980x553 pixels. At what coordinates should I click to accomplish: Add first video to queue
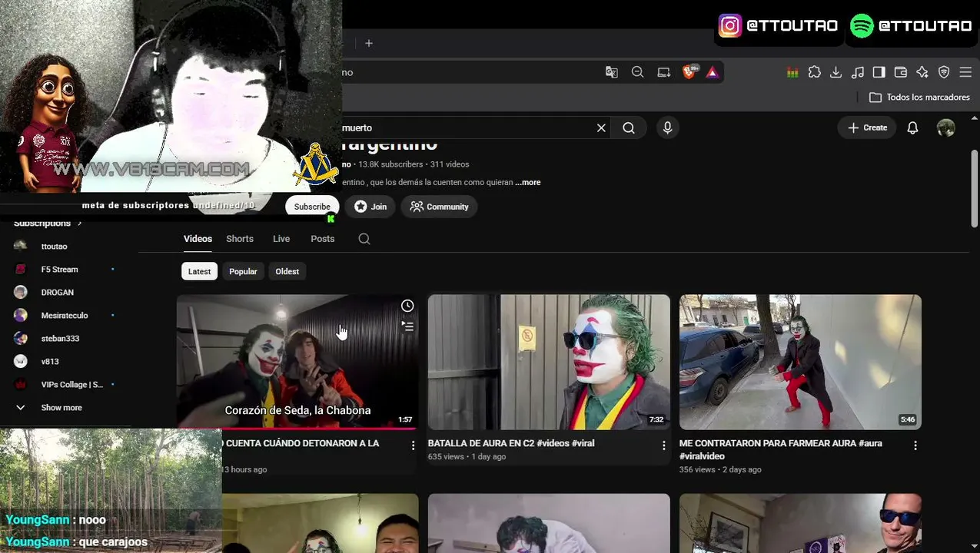(x=407, y=326)
